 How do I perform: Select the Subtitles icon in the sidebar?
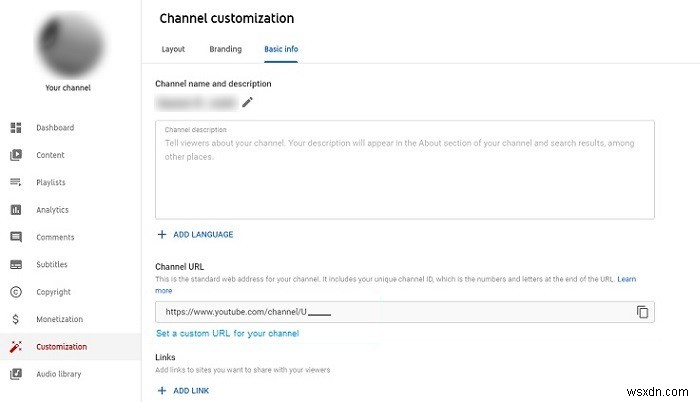(x=16, y=264)
